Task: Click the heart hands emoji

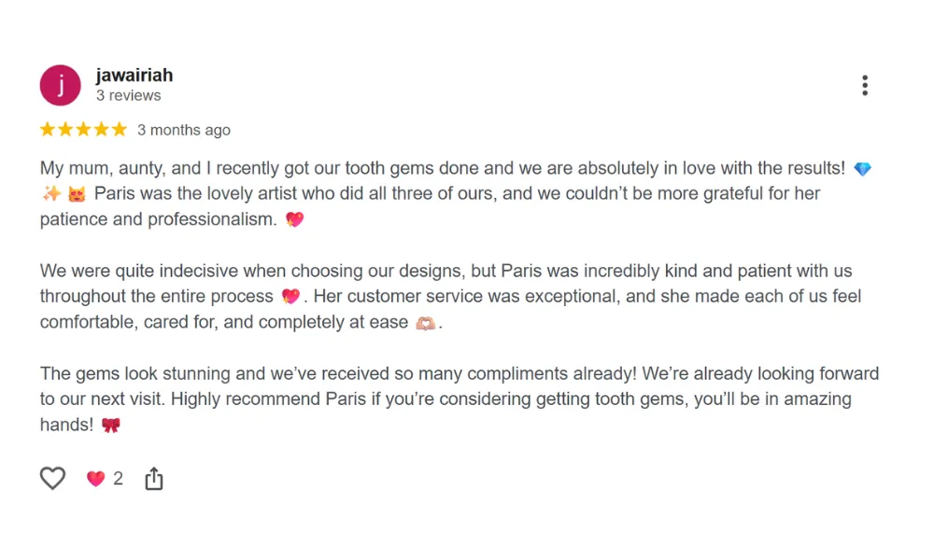Action: pos(425,323)
